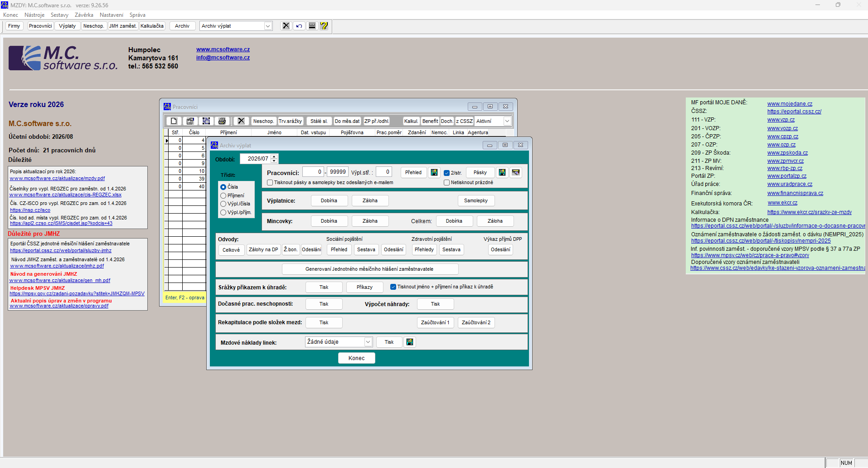Viewport: 868px width, 468px height.
Task: Open the Závěrka menu
Action: pyautogui.click(x=84, y=15)
